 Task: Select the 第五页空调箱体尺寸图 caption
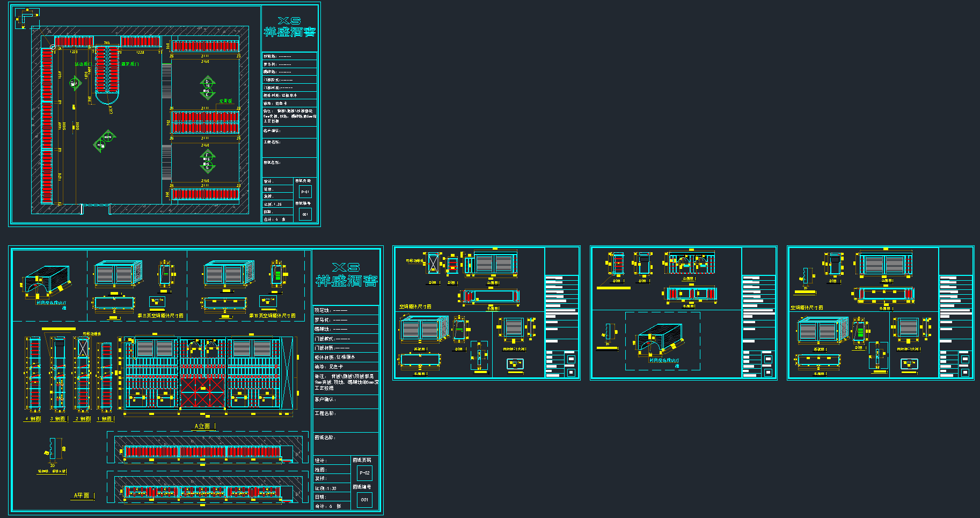coord(272,316)
